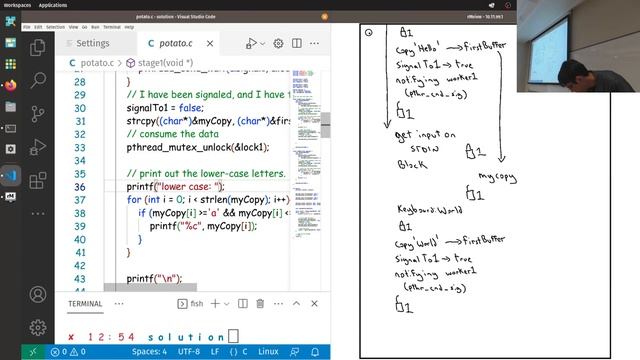640x360 pixels.
Task: Change indentation via Spaces: 4
Action: [x=149, y=351]
